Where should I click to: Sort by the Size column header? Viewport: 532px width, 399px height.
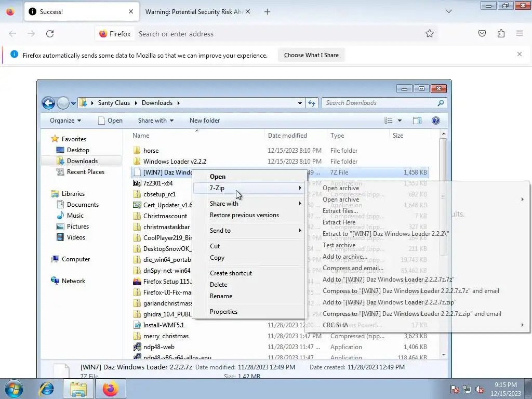(x=397, y=136)
